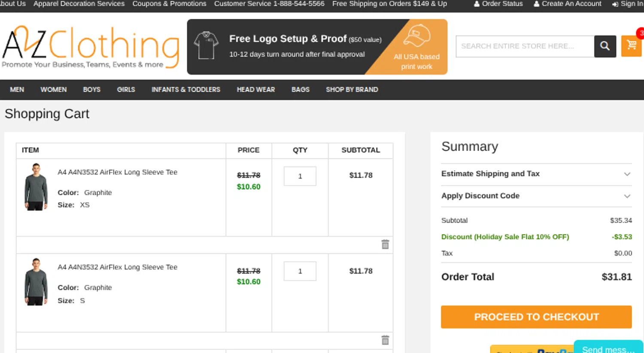This screenshot has width=644, height=353.
Task: Click PROCEED TO CHECKOUT button
Action: (x=536, y=317)
